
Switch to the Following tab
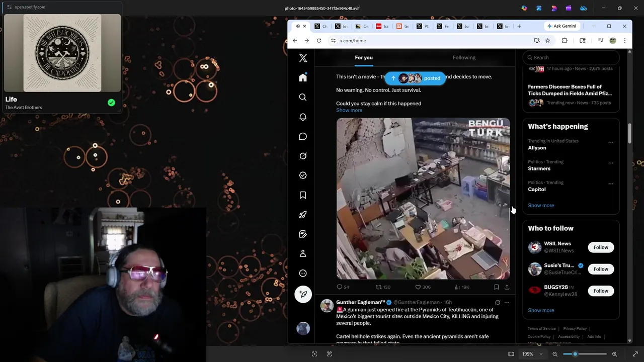coord(464,57)
